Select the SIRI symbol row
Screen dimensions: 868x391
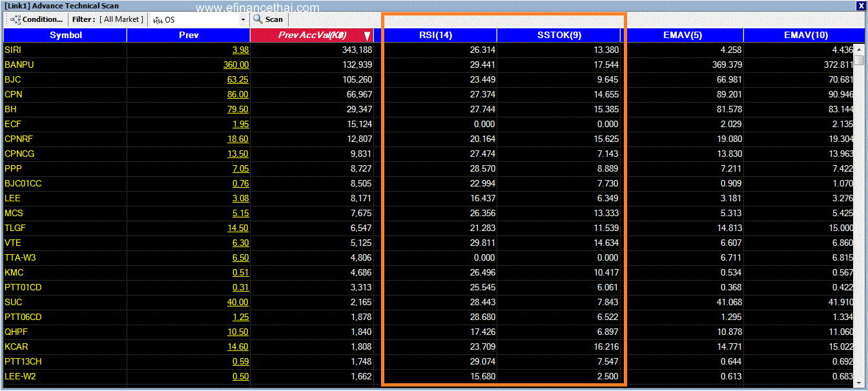click(x=428, y=50)
